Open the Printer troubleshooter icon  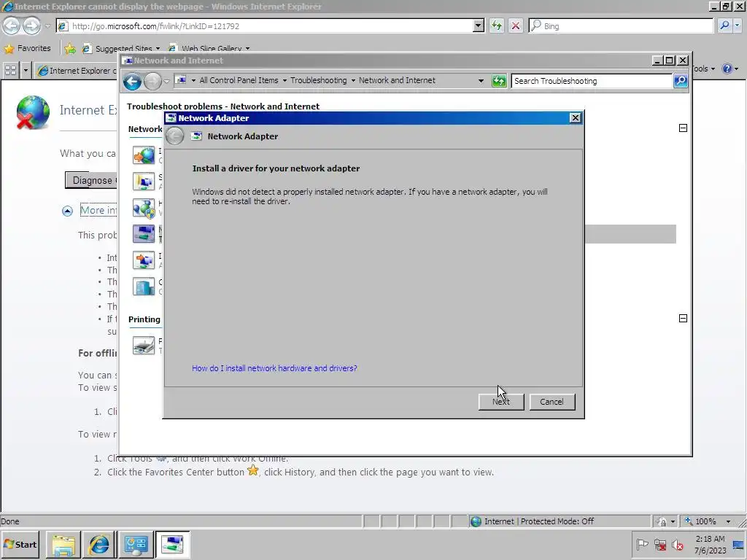[x=144, y=345]
